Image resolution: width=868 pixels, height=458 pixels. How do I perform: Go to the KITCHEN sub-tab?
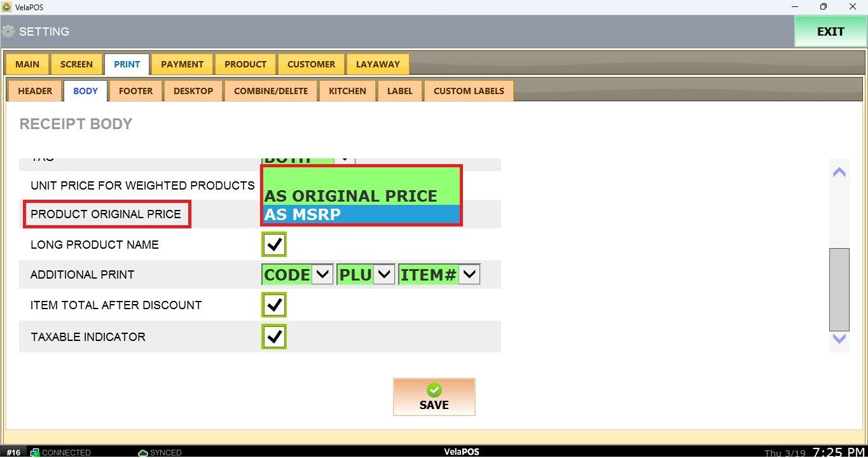pyautogui.click(x=347, y=91)
